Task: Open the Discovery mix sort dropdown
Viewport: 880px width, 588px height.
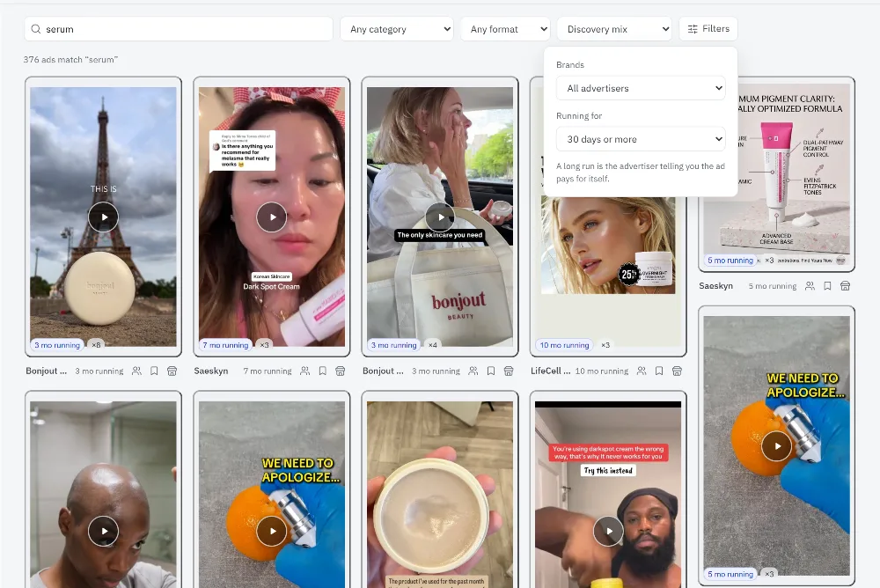Action: tap(614, 29)
